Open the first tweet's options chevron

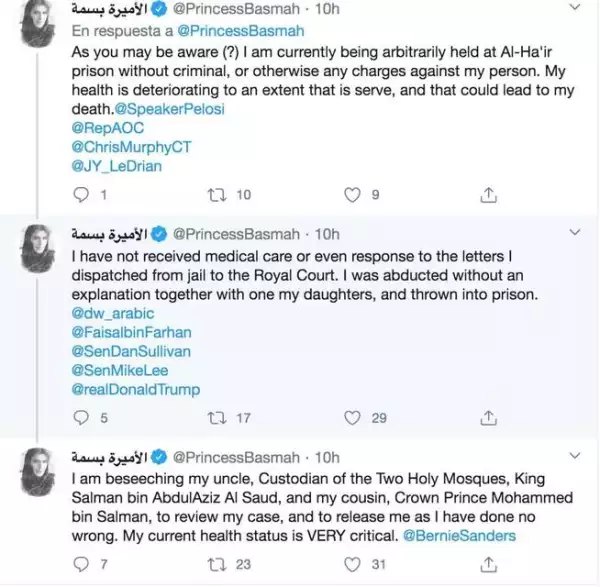click(x=573, y=8)
